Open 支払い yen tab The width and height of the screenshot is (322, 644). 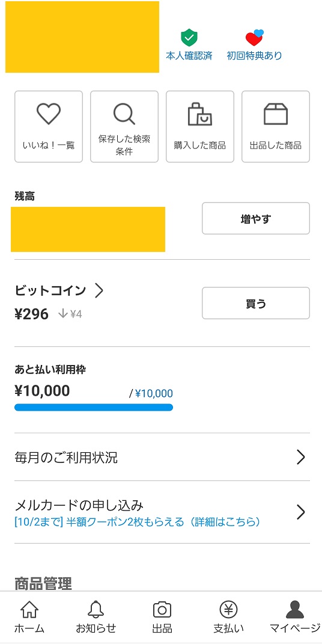pyautogui.click(x=228, y=617)
